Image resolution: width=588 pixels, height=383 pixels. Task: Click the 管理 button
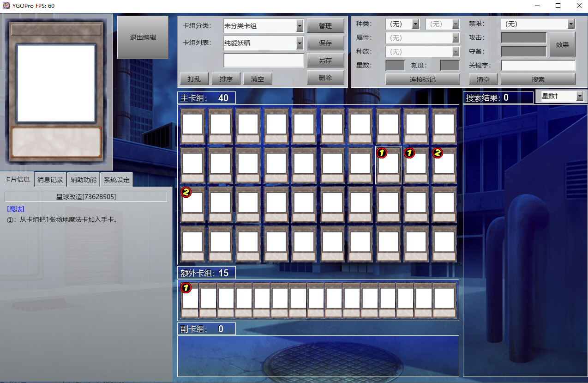click(325, 26)
